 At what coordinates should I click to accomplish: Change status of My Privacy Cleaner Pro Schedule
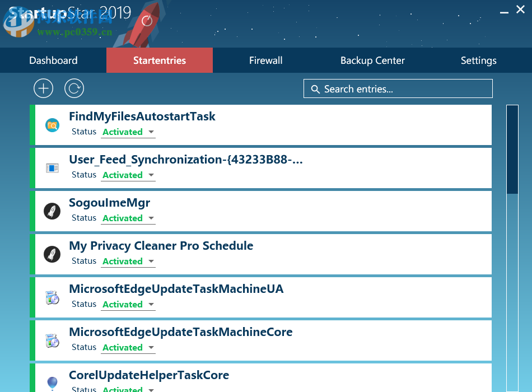point(128,262)
